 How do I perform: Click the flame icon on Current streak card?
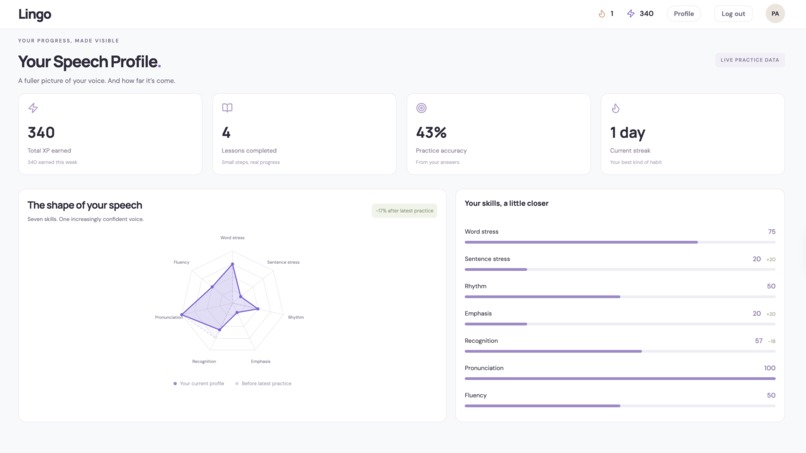point(615,108)
